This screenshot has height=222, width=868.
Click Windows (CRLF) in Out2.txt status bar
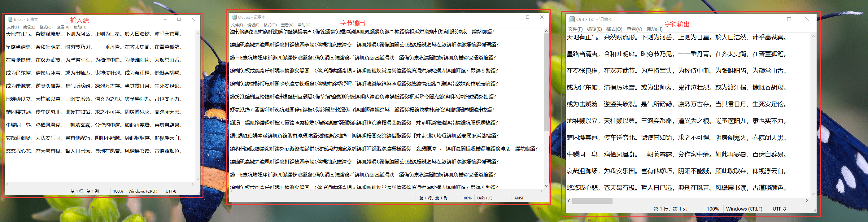coord(744,209)
